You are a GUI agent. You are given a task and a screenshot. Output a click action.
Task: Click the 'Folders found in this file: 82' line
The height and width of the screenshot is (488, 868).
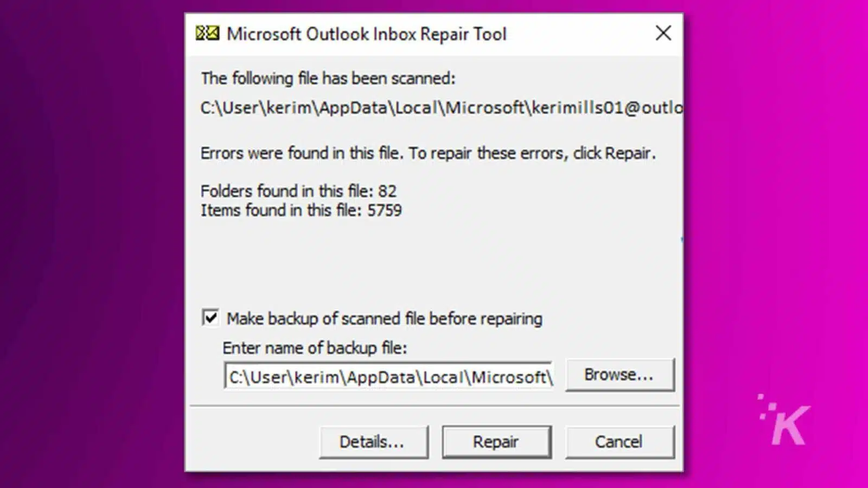pyautogui.click(x=298, y=191)
